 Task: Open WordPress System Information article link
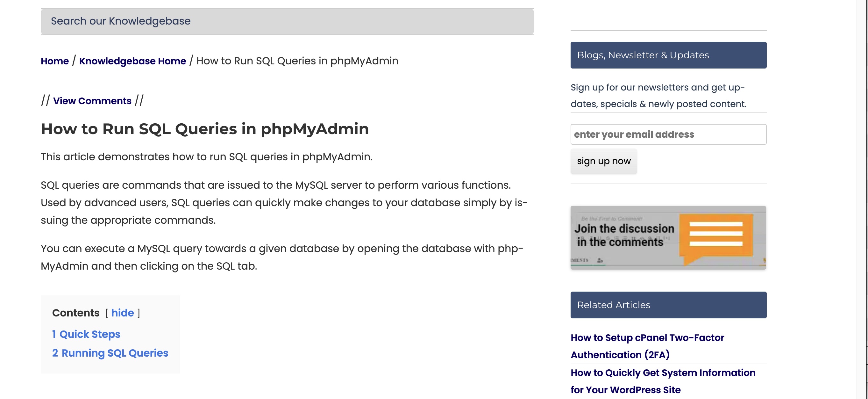[663, 381]
